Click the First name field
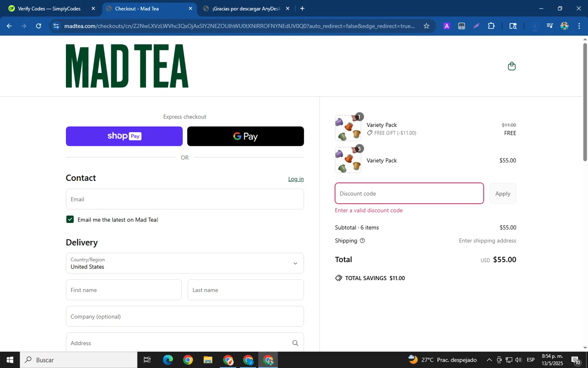The height and width of the screenshot is (368, 588). tap(124, 290)
